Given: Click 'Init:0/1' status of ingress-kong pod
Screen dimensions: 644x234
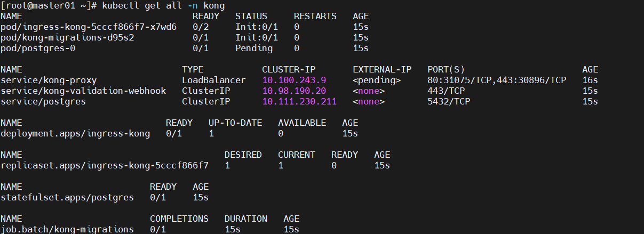Looking at the screenshot, I should pyautogui.click(x=257, y=27).
